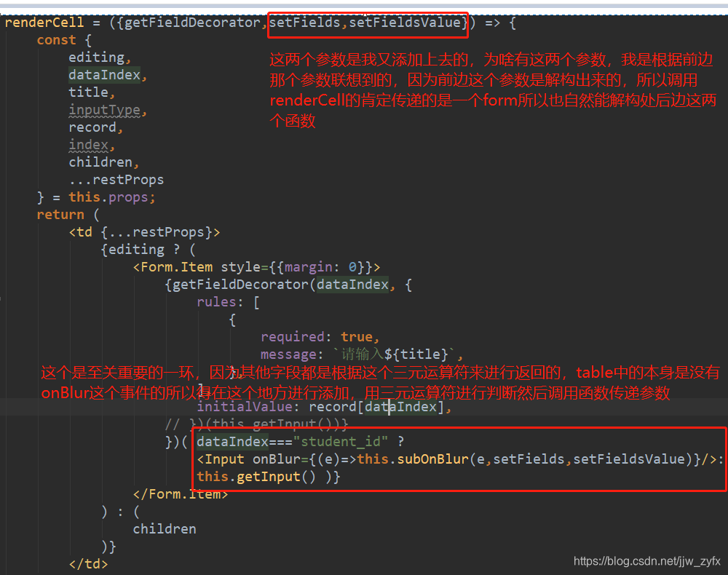Screen dimensions: 728x575
Task: Click the renderCell function name
Action: click(x=44, y=23)
